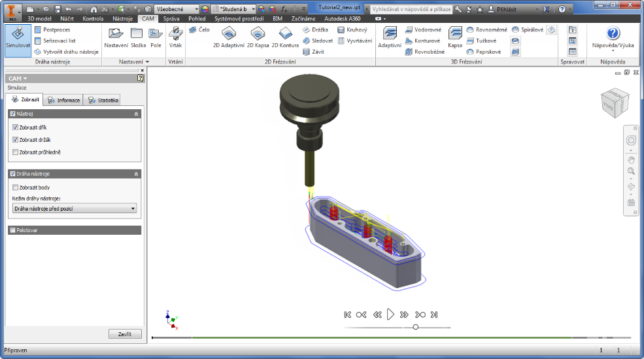Open the Nástroje ribbon tab

tap(122, 18)
